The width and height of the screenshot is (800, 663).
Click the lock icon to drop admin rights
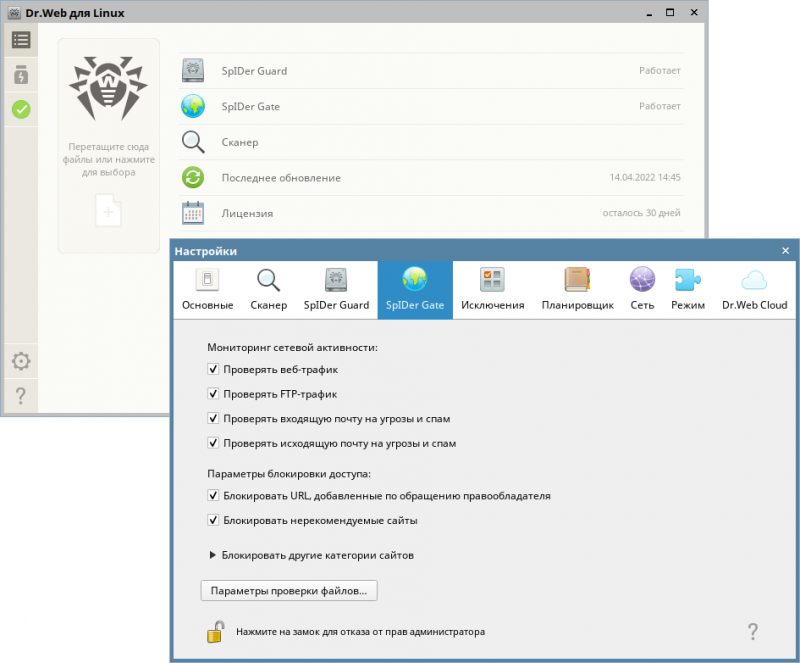pos(216,632)
